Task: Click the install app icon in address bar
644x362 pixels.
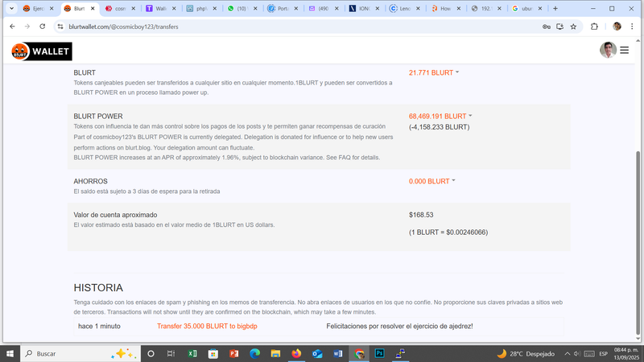Action: [x=559, y=27]
